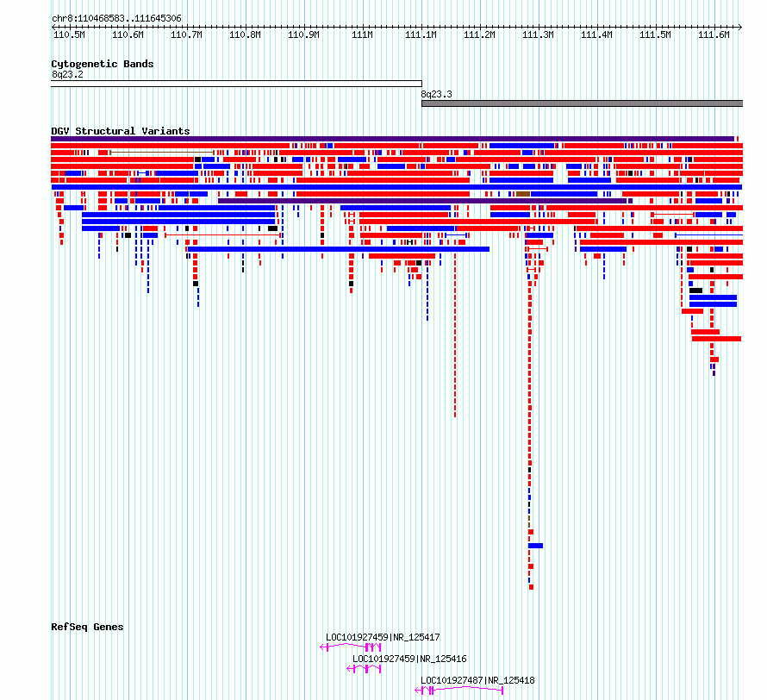Click the 111.5M ruler tick label
Image resolution: width=767 pixels, height=700 pixels.
(x=656, y=34)
